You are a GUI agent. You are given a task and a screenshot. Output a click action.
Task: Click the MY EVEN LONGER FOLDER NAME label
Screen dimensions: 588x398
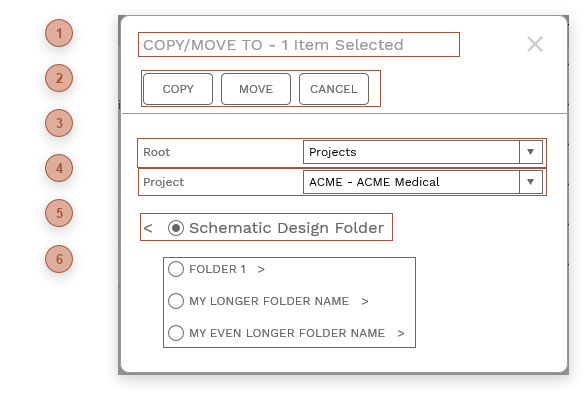pos(287,333)
